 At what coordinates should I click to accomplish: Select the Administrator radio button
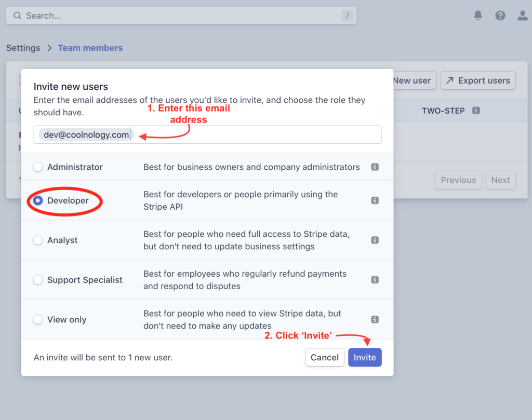pyautogui.click(x=38, y=167)
